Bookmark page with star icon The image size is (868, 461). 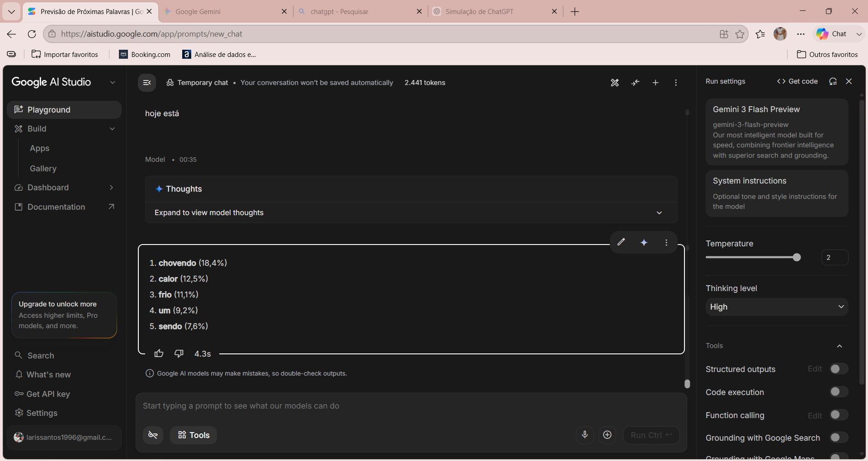coord(740,34)
